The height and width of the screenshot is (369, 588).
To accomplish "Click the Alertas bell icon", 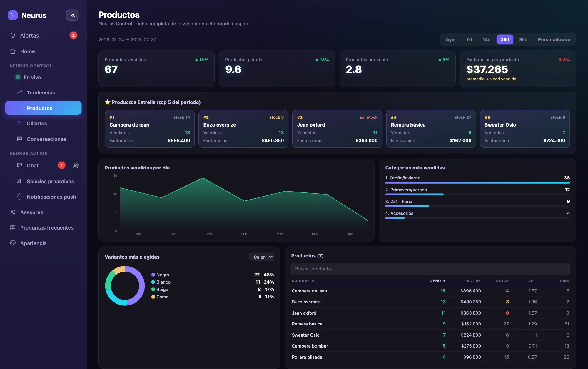I will point(13,36).
